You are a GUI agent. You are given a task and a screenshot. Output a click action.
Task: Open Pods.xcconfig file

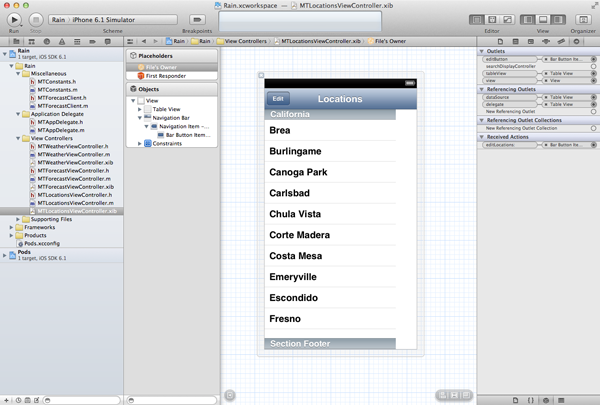(42, 243)
